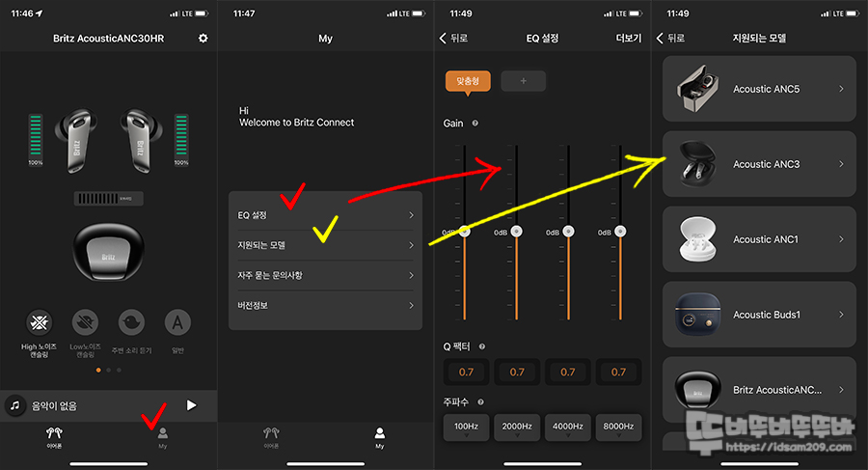
Task: Open 자주 묻는 문의사항 row
Action: [326, 275]
